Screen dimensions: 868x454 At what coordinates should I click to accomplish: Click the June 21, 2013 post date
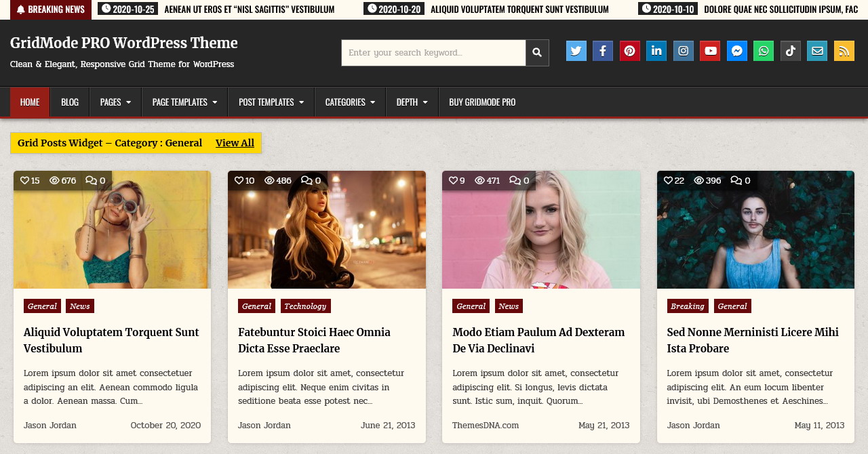[388, 426]
